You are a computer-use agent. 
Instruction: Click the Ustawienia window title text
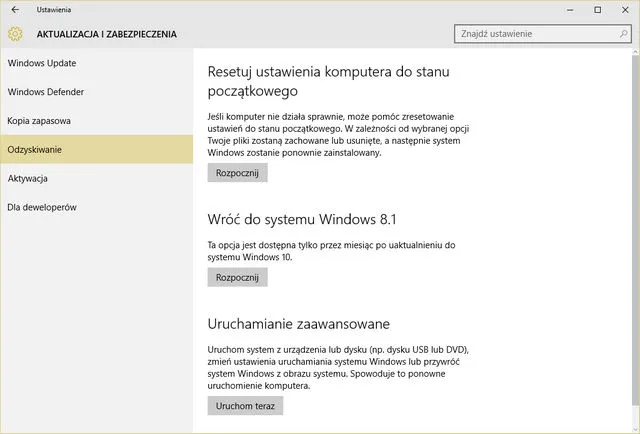(x=54, y=10)
